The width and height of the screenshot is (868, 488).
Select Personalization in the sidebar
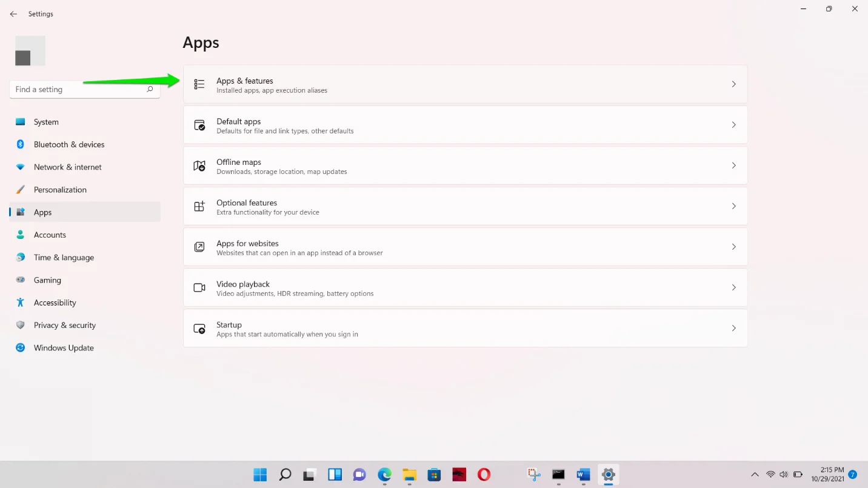point(85,190)
